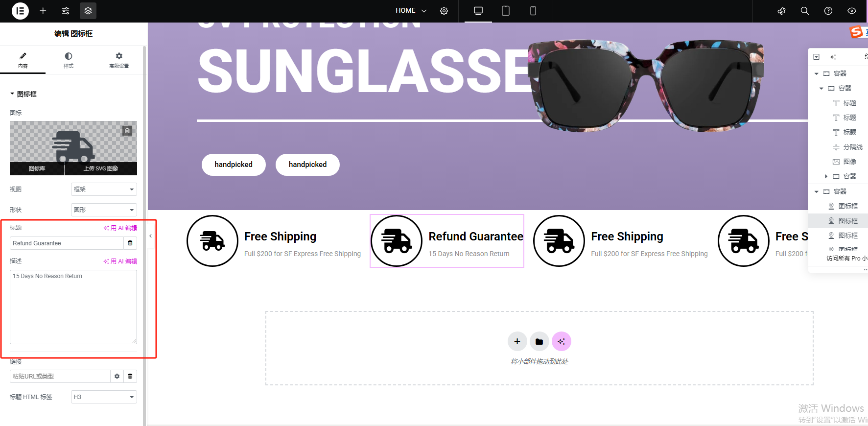Open the 标题 HTML 标签 dropdown
Image resolution: width=868 pixels, height=426 pixels.
[x=104, y=397]
